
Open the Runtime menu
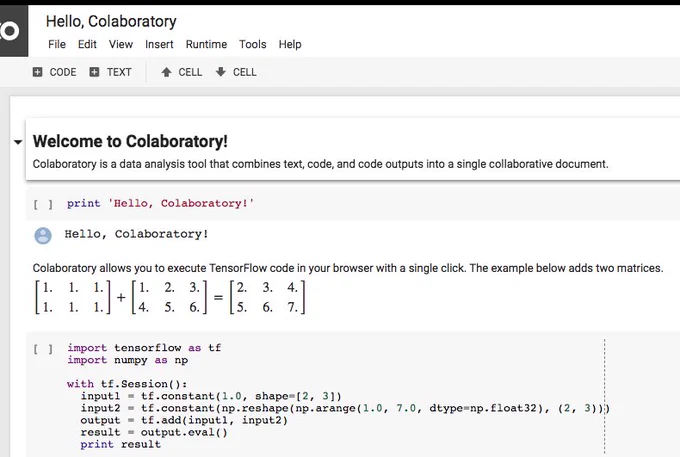(x=206, y=44)
